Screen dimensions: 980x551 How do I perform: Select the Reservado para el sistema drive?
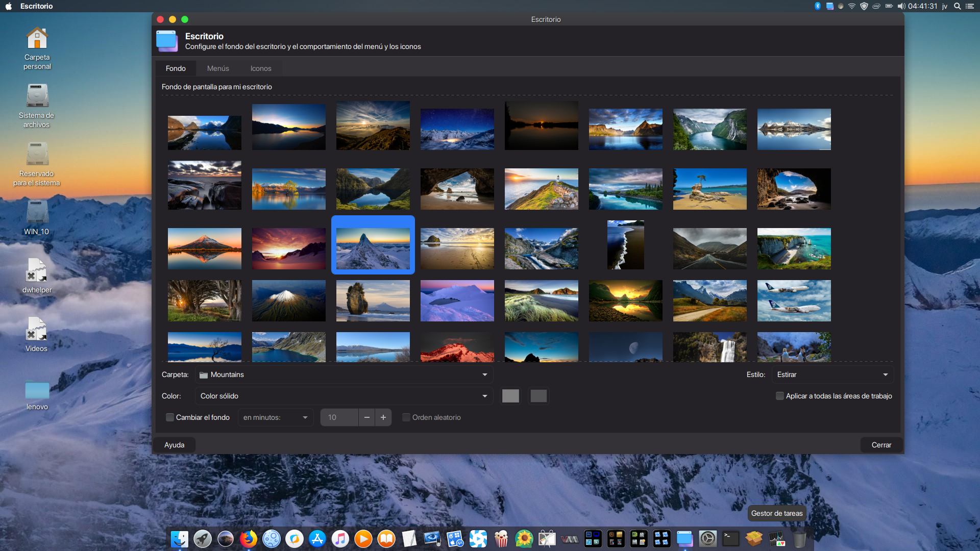(x=37, y=164)
